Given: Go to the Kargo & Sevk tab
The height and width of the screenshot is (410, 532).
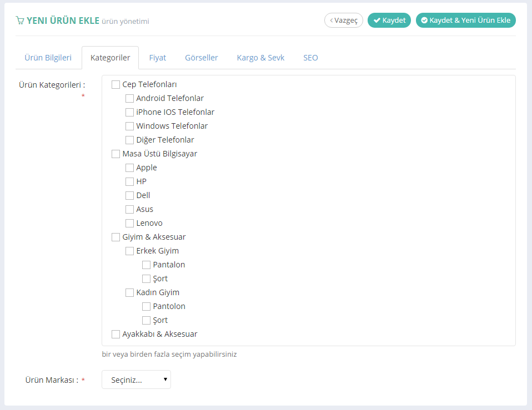Looking at the screenshot, I should click(x=260, y=58).
